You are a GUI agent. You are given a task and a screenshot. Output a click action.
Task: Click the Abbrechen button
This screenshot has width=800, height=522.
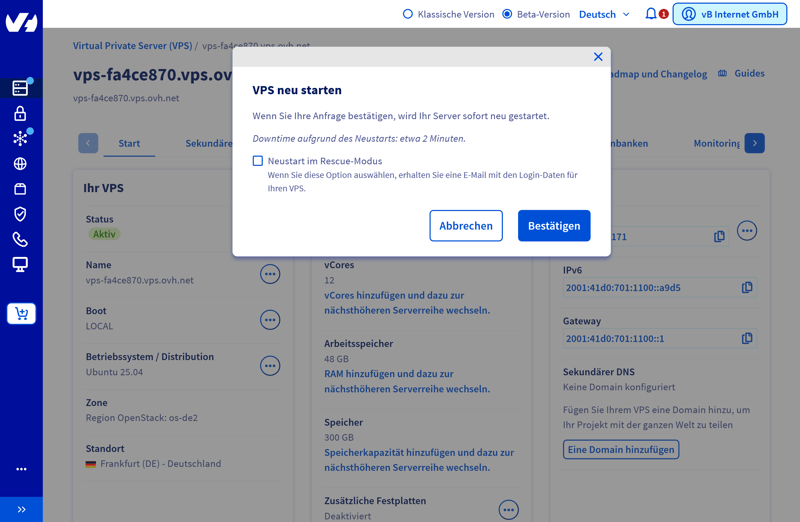pyautogui.click(x=466, y=226)
